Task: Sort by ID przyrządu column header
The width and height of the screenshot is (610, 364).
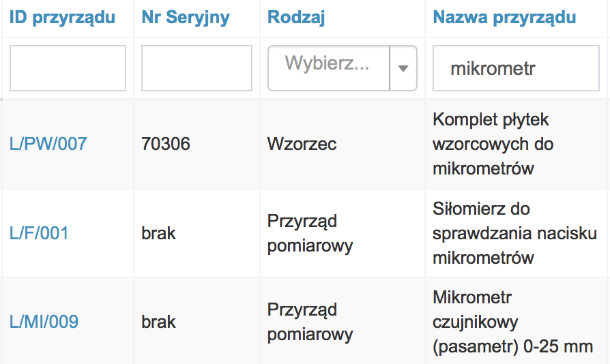Action: tap(62, 18)
